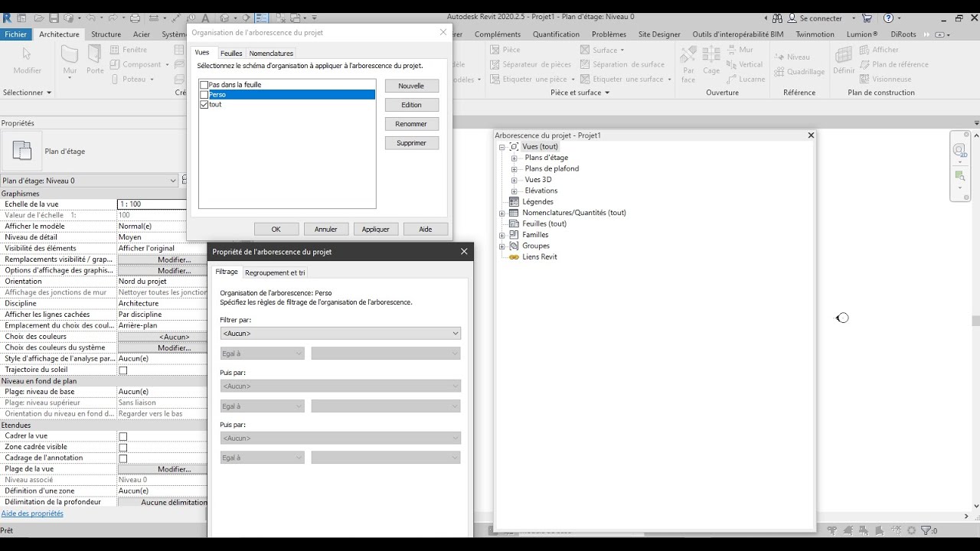Expand the Plans d'étage tree node

point(514,158)
